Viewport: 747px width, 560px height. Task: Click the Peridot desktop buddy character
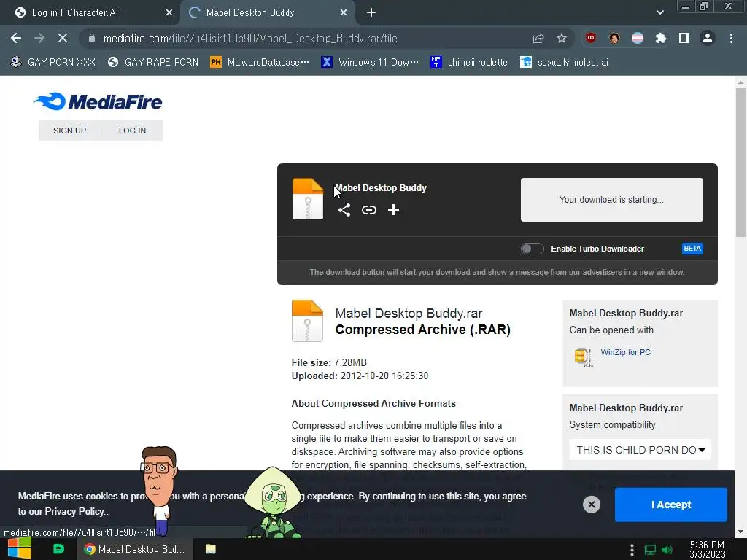click(x=273, y=502)
